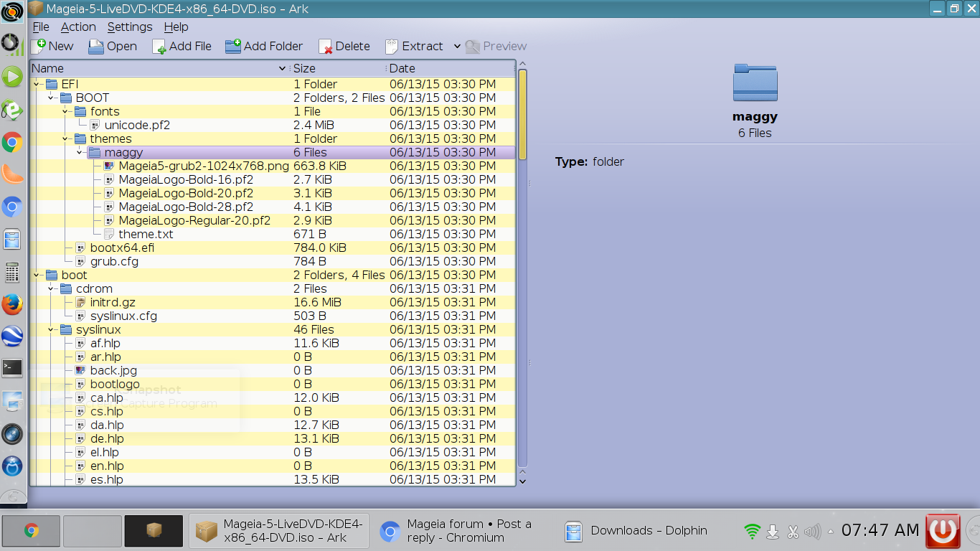Launch Clementine orange icon in dock
The width and height of the screenshot is (980, 551).
12,174
